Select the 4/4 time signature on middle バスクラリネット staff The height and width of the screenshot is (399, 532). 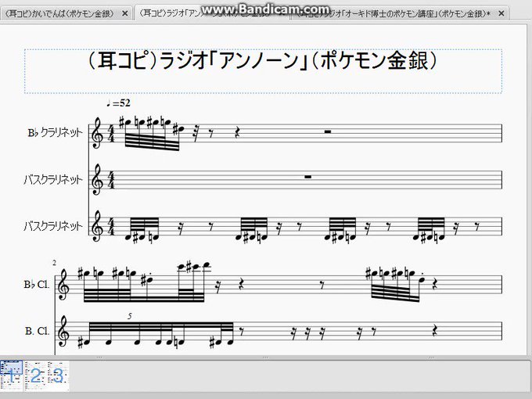point(111,180)
